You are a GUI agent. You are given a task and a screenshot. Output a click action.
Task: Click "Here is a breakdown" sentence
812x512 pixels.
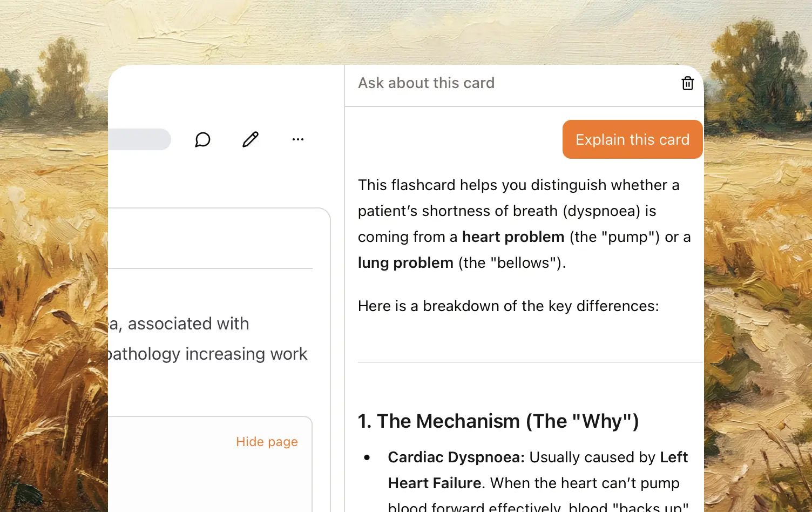pos(508,306)
